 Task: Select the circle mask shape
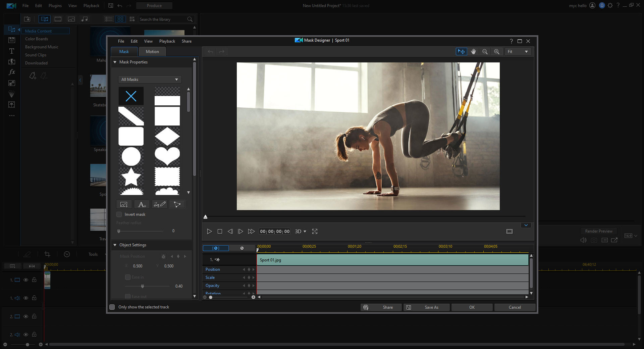(131, 156)
